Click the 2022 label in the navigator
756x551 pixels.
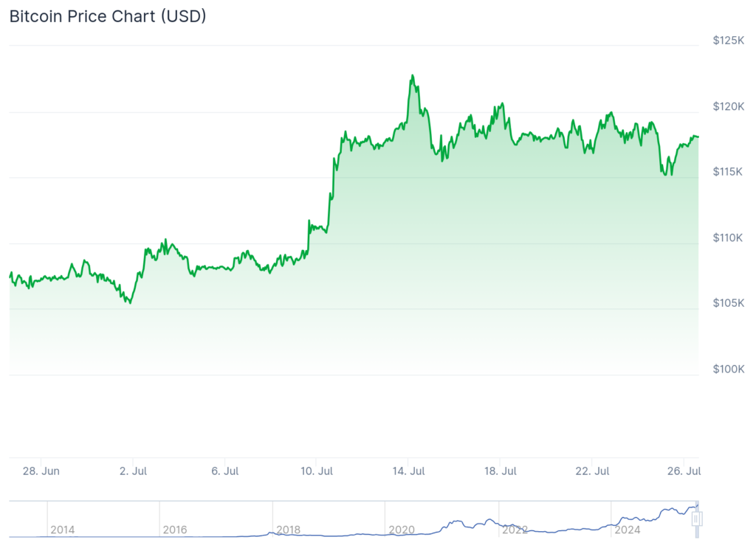point(515,530)
